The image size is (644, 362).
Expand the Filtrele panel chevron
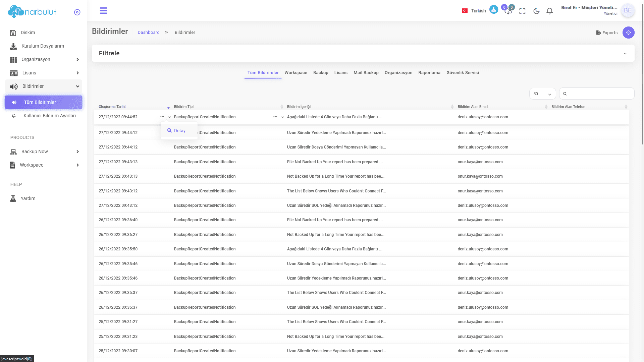click(625, 54)
